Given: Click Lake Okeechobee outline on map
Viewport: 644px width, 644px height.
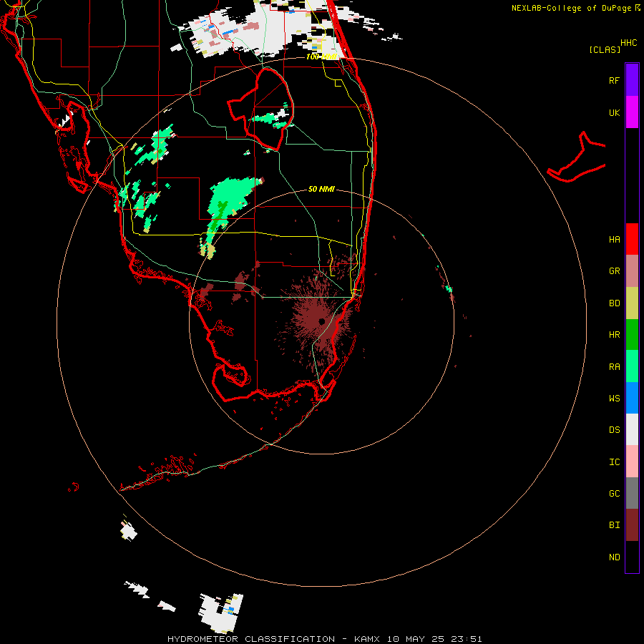Looking at the screenshot, I should coord(262,109).
